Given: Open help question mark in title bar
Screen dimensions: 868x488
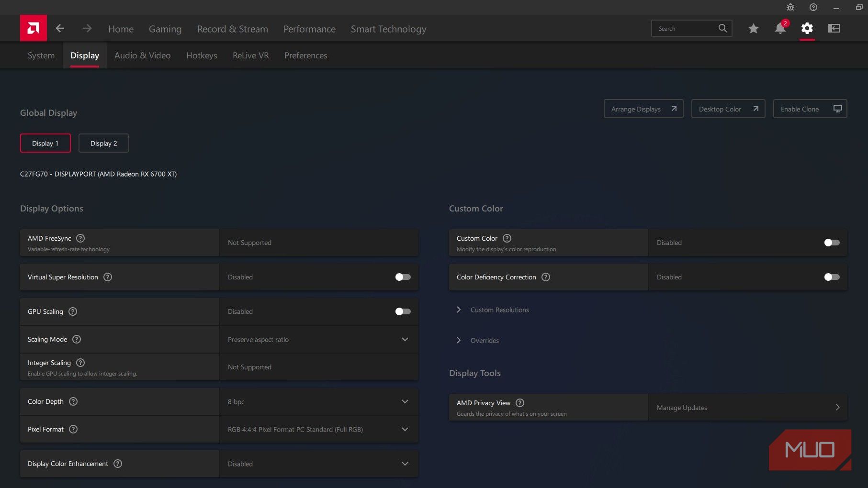Looking at the screenshot, I should coord(813,7).
